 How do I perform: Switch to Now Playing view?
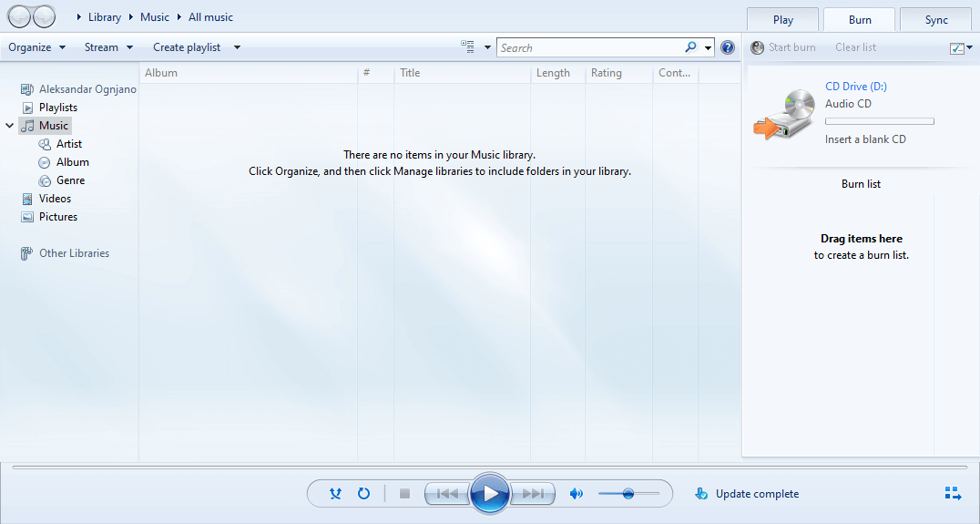click(953, 493)
